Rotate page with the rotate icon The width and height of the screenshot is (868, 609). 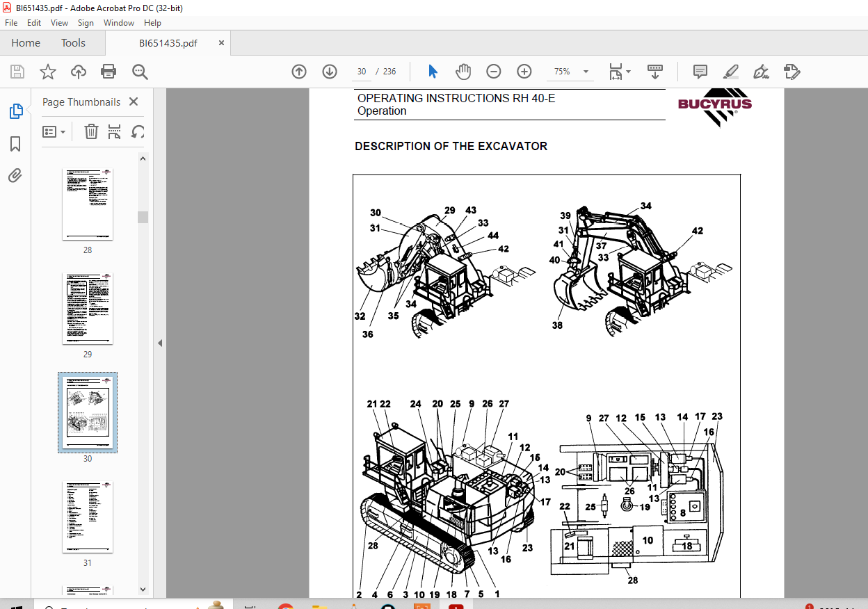click(x=138, y=131)
